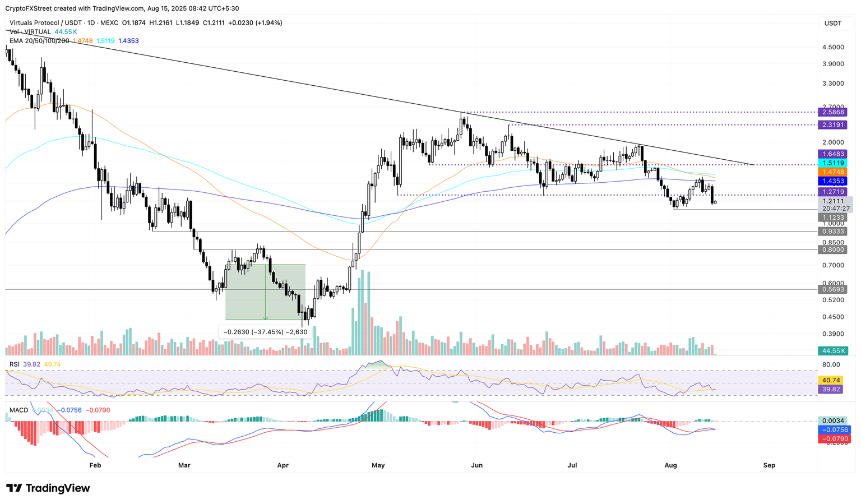Click the May label on time axis
The width and height of the screenshot is (861, 504).
tap(378, 465)
